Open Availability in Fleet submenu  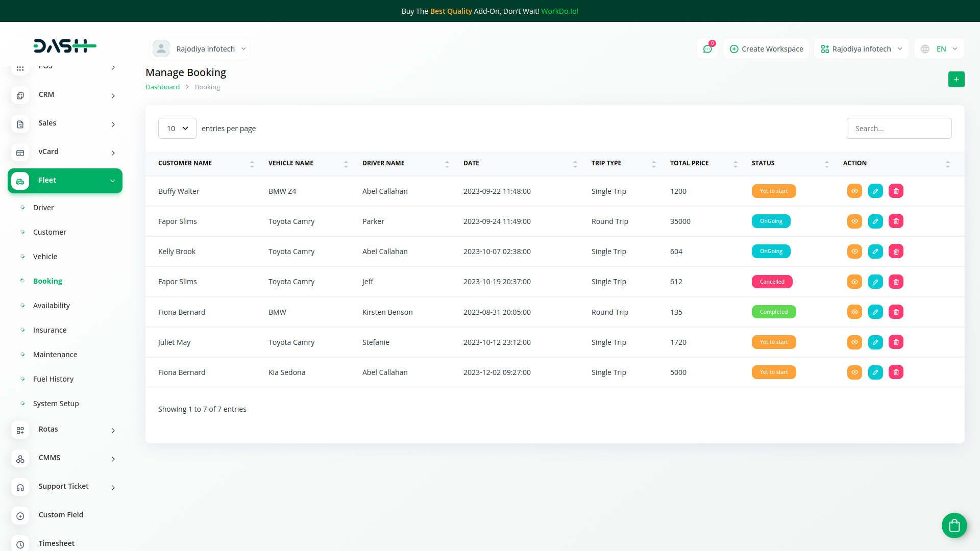[52, 306]
